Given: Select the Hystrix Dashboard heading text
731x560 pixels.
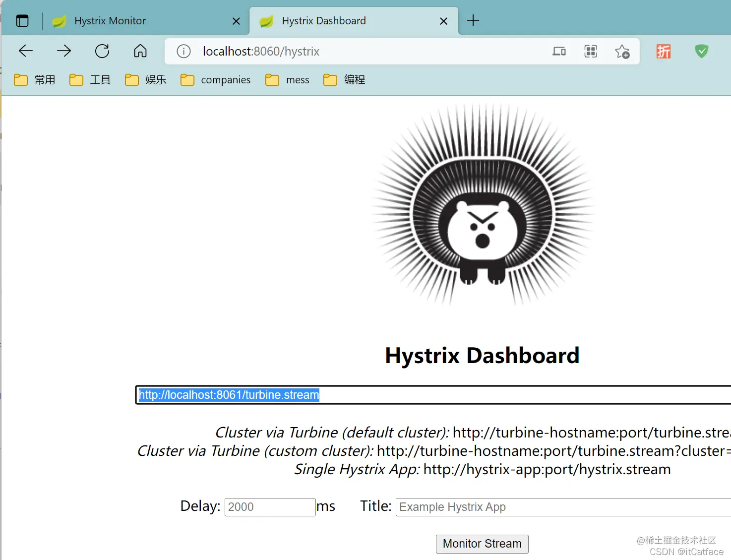Looking at the screenshot, I should pyautogui.click(x=483, y=356).
